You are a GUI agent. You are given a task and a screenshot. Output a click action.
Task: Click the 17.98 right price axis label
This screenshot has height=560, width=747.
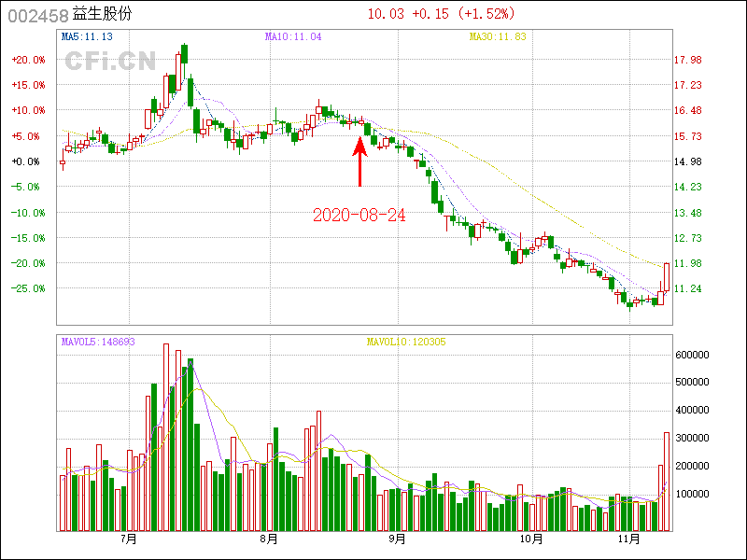point(688,60)
